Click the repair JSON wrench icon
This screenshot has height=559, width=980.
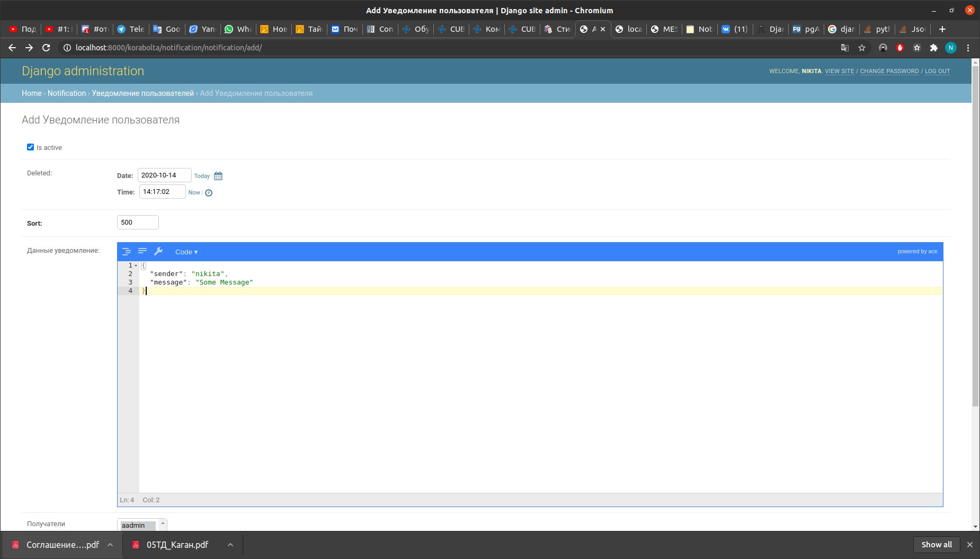[158, 251]
